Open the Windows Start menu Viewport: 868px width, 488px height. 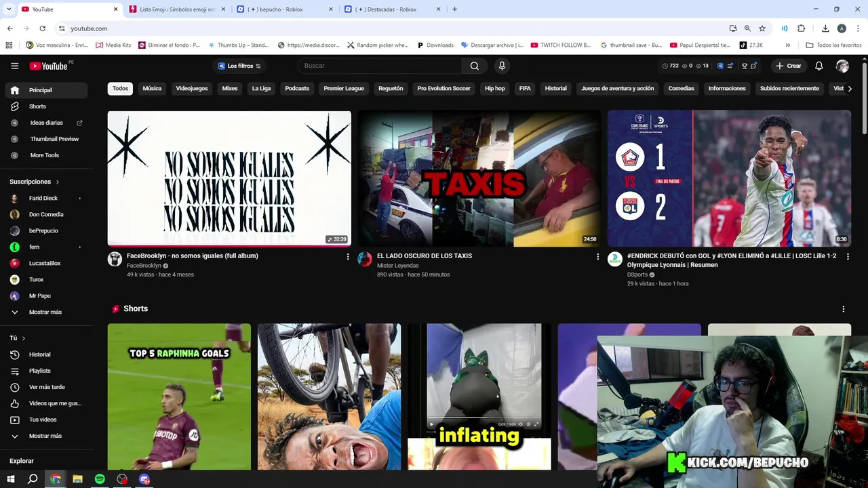coord(11,479)
